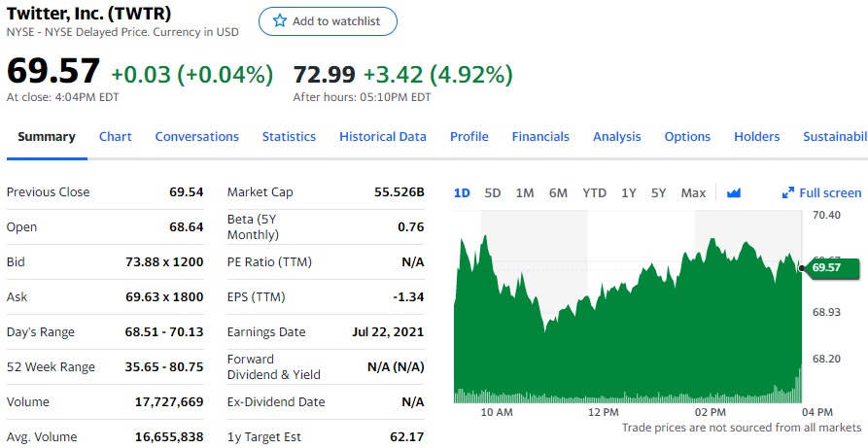Show the Max chart range
This screenshot has height=448, width=868.
point(693,192)
